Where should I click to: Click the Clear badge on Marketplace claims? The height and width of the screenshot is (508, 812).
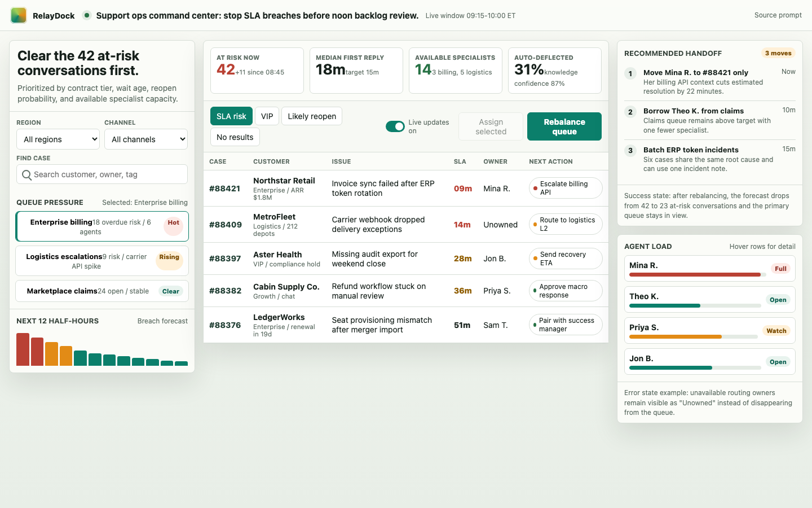[171, 291]
